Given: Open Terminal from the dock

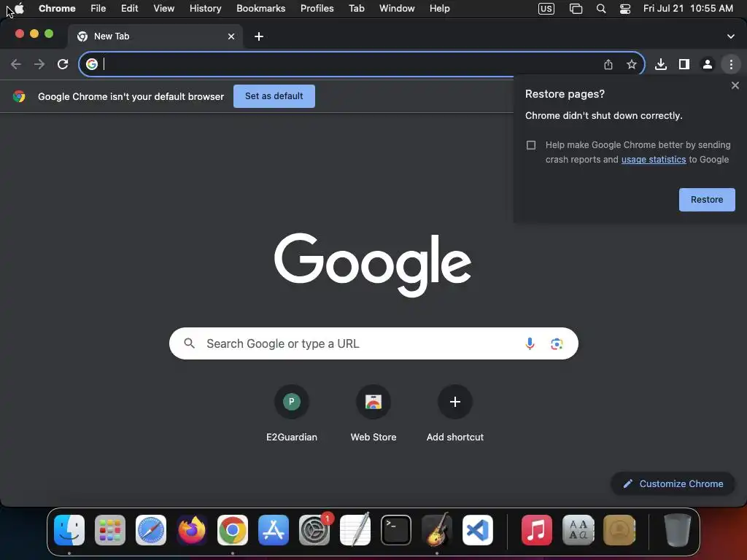Looking at the screenshot, I should [396, 530].
